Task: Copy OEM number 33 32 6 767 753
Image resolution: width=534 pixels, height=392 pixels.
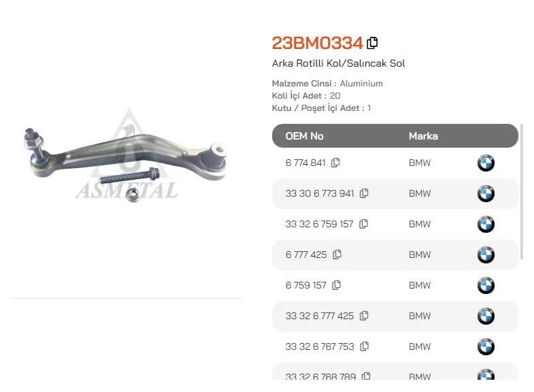Action: [x=365, y=346]
